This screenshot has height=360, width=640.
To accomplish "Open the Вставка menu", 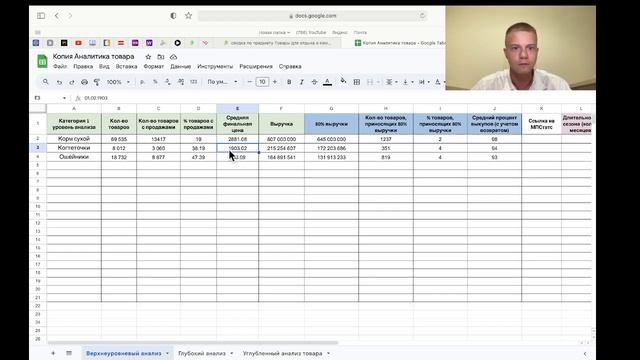I will [x=126, y=66].
